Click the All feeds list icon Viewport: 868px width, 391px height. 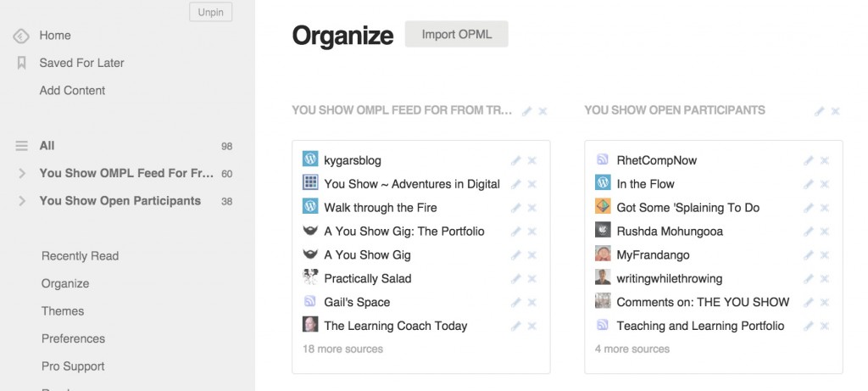tap(21, 146)
